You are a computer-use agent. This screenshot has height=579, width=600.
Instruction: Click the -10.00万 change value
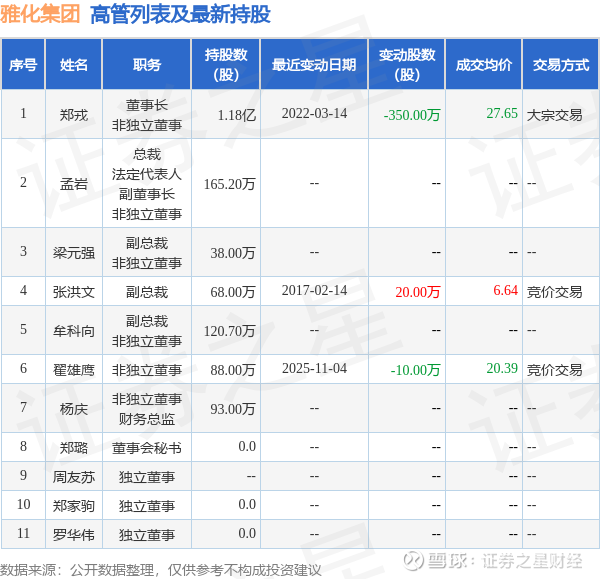[415, 370]
